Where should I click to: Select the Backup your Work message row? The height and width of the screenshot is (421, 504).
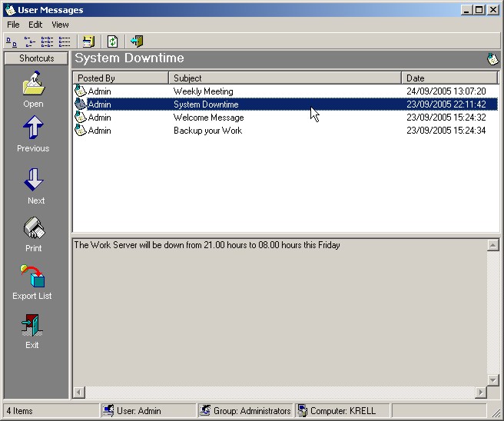point(207,131)
